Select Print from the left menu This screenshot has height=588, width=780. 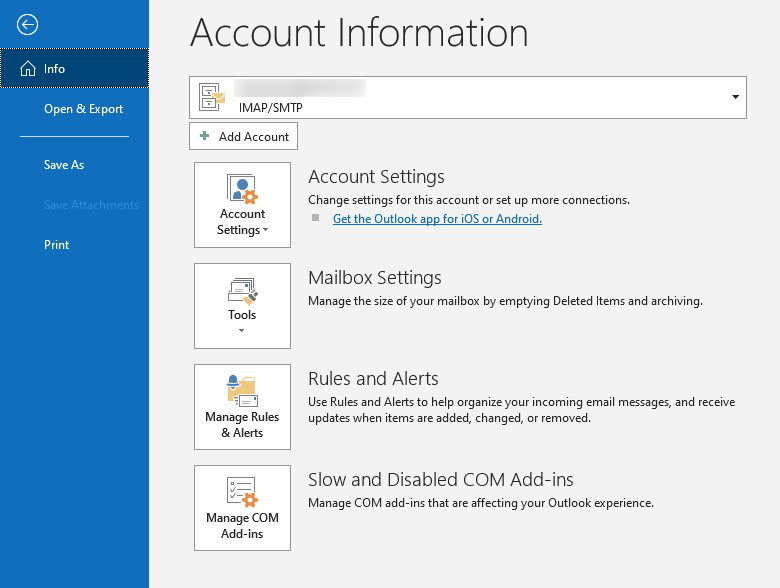click(57, 245)
